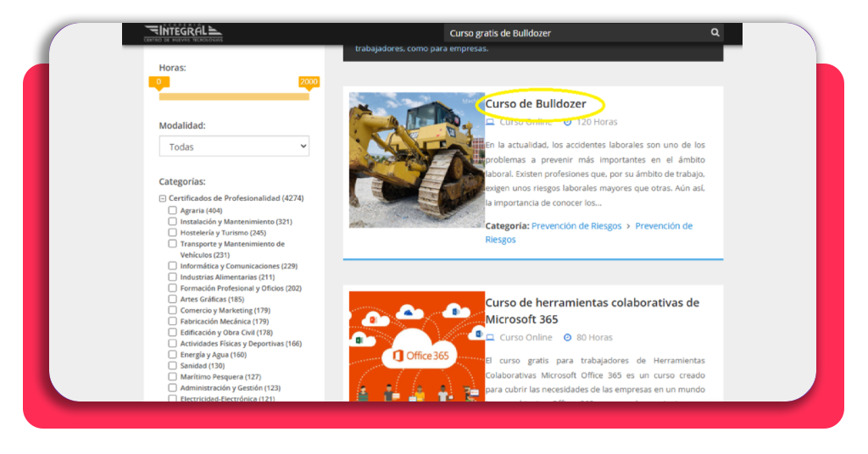
Task: Open Curso de herramientas colaborativas de Microsoft 365
Action: click(593, 311)
